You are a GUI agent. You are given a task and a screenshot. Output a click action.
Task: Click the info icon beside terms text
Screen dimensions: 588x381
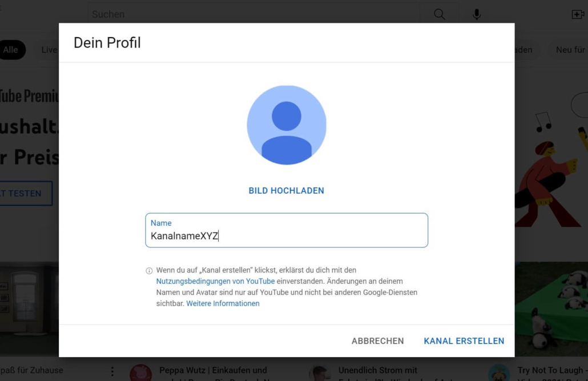point(149,271)
